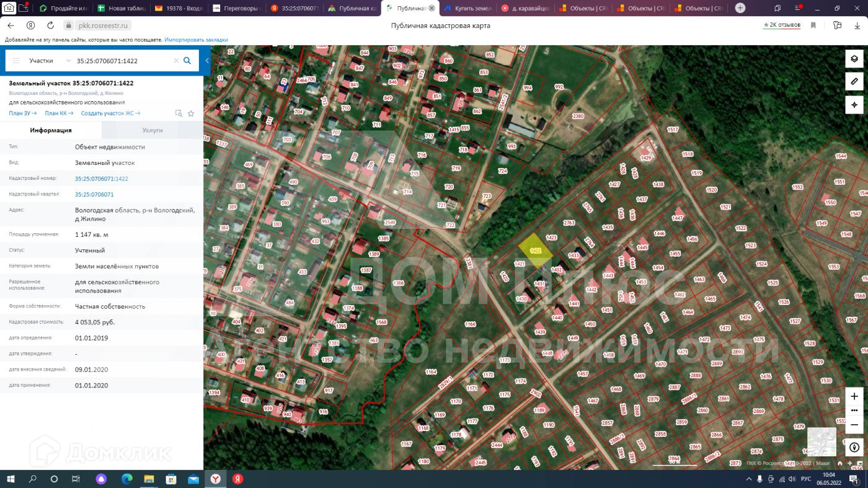
Task: Open the Windows Start menu
Action: tap(11, 479)
